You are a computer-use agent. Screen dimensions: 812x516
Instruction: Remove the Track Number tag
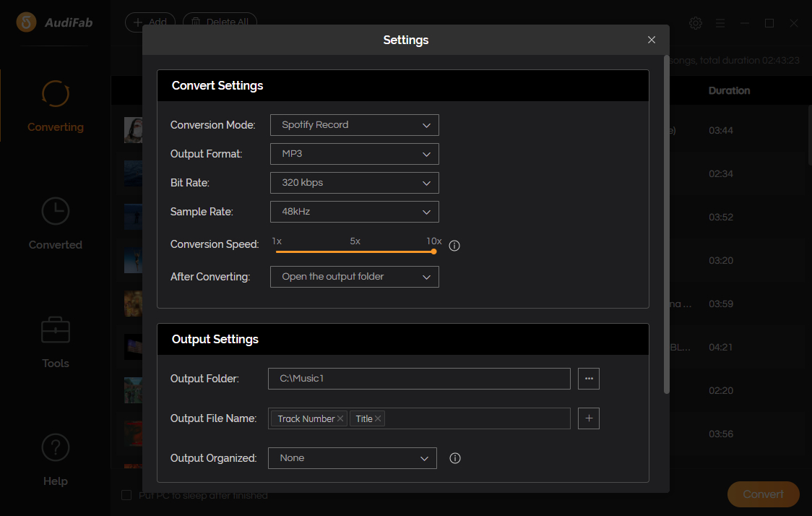340,418
